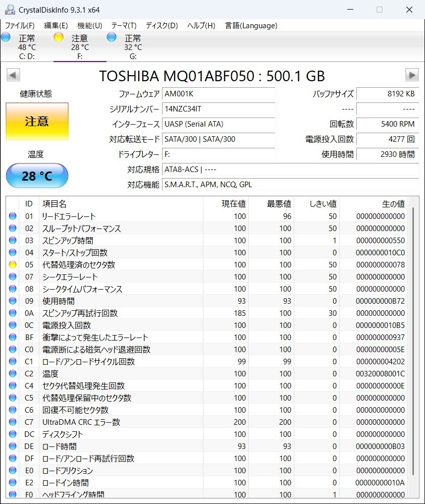Click status orb of row C7 UltraDMA CRC エラー数
Viewport: 425px width, 504px height.
(13, 422)
